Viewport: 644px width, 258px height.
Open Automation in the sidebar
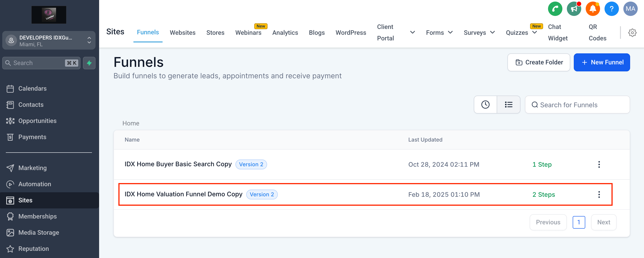(35, 184)
